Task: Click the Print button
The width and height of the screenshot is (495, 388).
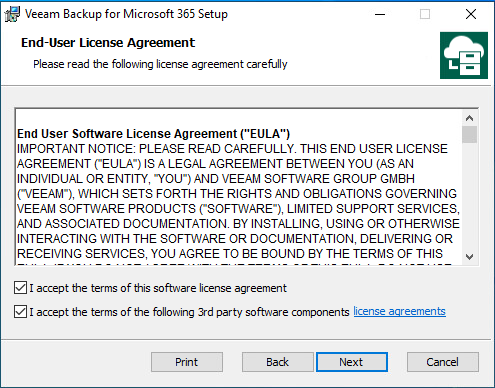Action: coord(187,362)
